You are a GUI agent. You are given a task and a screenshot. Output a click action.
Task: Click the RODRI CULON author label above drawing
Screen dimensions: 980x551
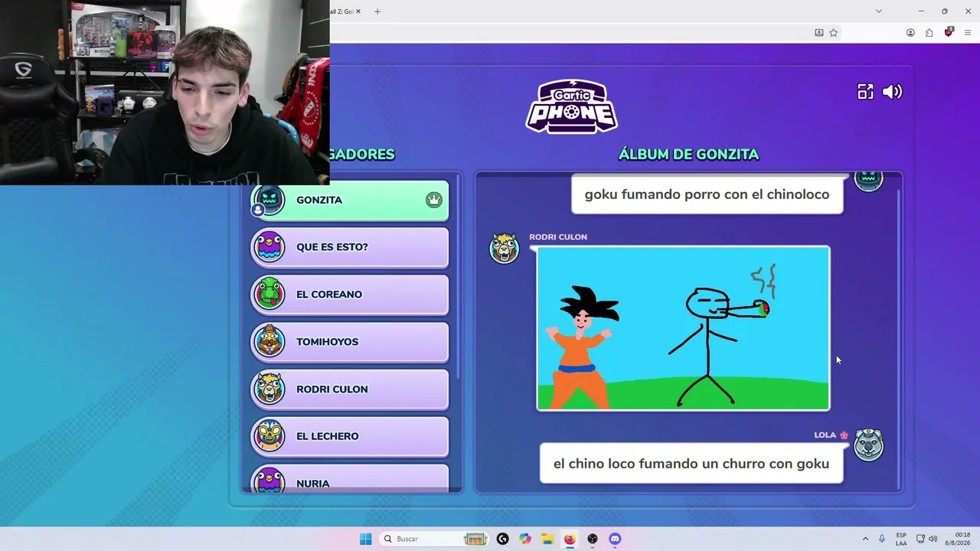(558, 237)
